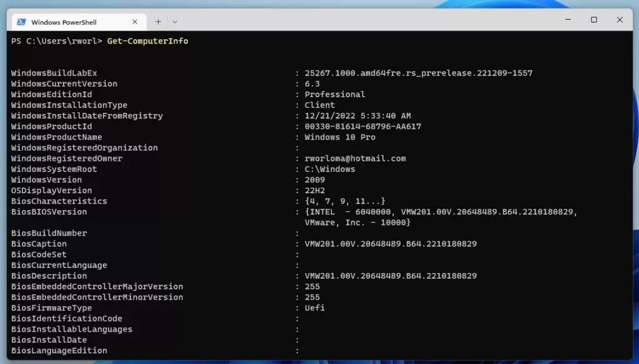Click the BiosCharacteristics property name

[59, 201]
